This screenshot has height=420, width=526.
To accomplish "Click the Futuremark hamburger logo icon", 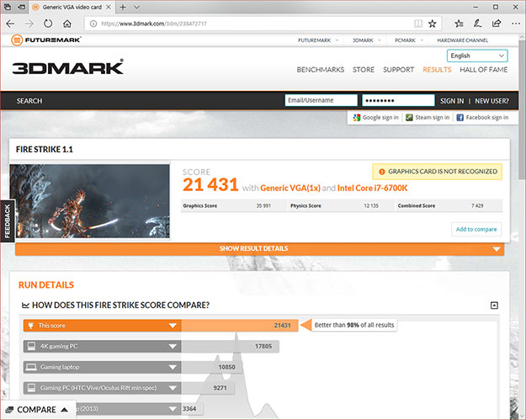I will click(x=17, y=40).
